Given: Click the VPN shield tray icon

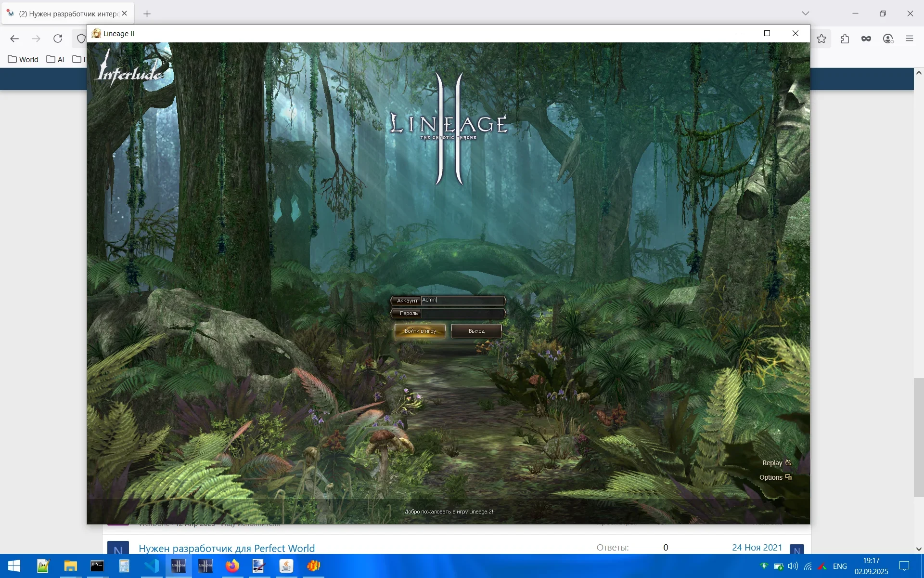Looking at the screenshot, I should point(764,566).
